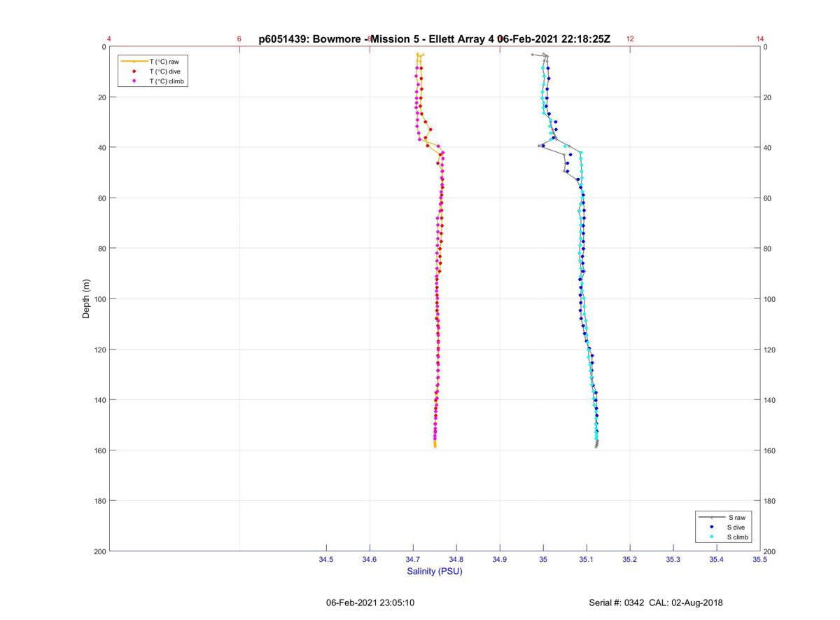Viewport: 840px width, 620px height.
Task: Click the red temperature tick label "6"
Action: [239, 39]
